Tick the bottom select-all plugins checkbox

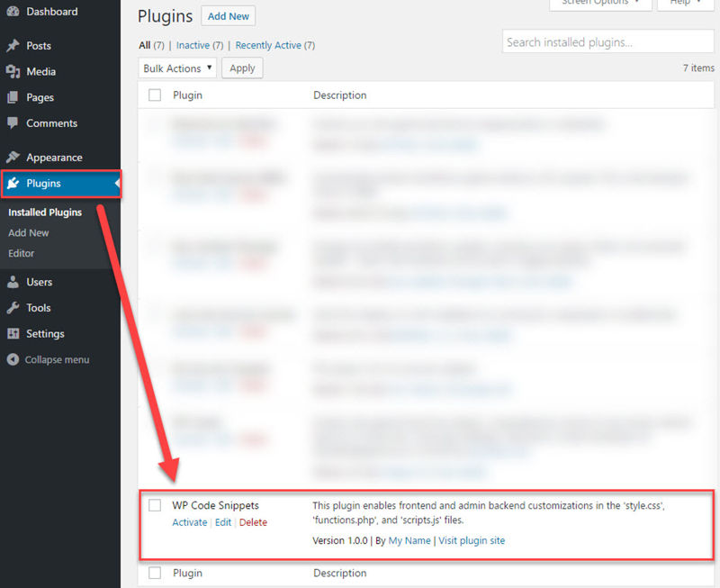coord(154,573)
